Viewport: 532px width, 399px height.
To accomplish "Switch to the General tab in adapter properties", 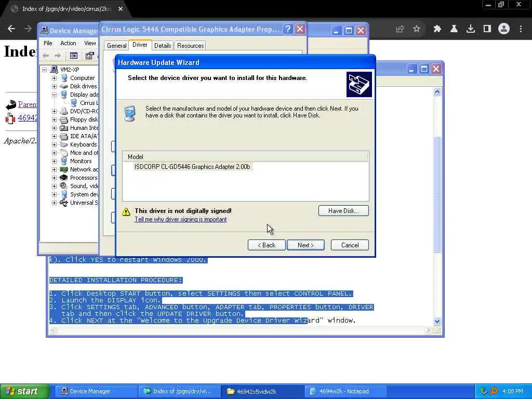I will pyautogui.click(x=116, y=46).
